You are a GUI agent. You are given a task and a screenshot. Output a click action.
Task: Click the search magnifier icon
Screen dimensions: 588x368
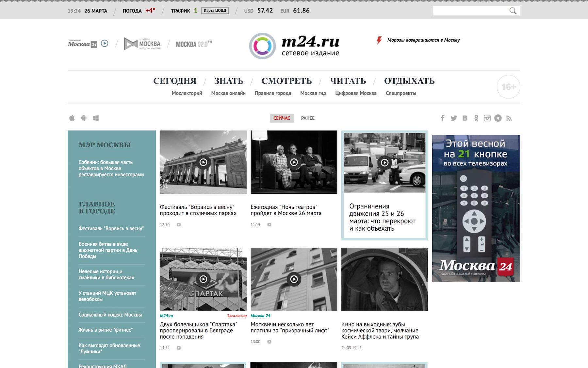pos(513,11)
